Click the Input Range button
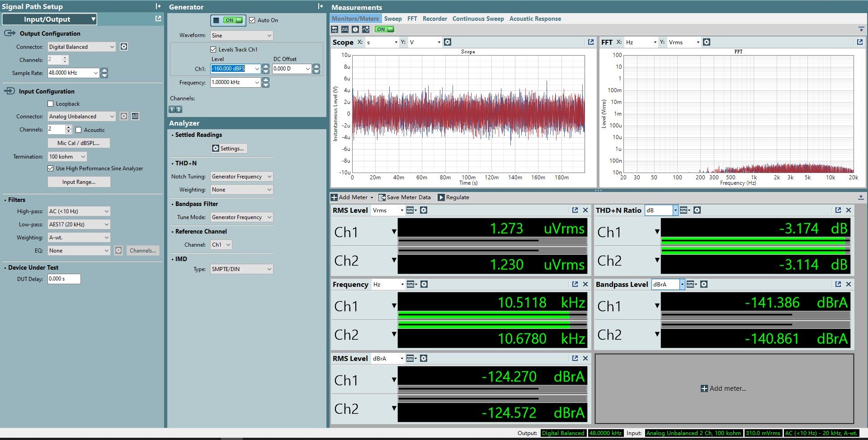This screenshot has width=868, height=440. pos(79,182)
